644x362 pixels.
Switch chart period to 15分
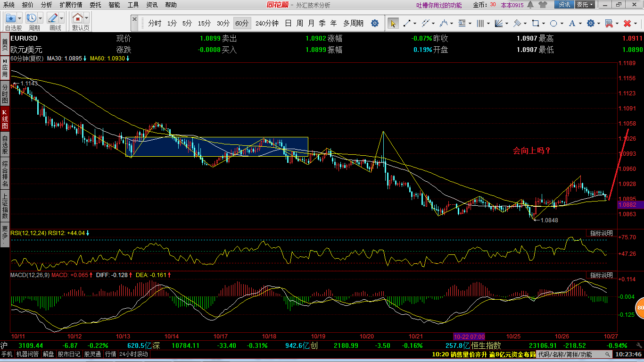tap(204, 23)
